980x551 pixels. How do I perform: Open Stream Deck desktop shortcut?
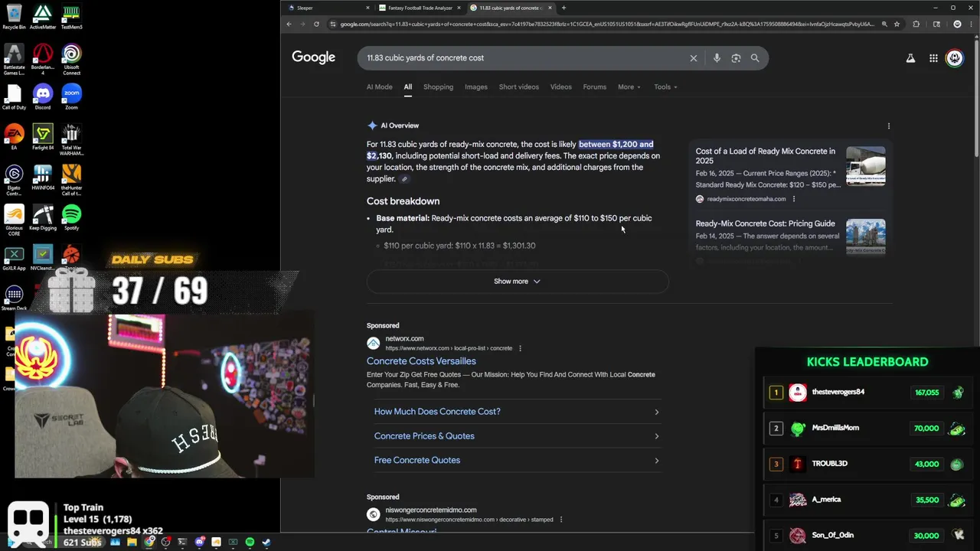[x=14, y=298]
